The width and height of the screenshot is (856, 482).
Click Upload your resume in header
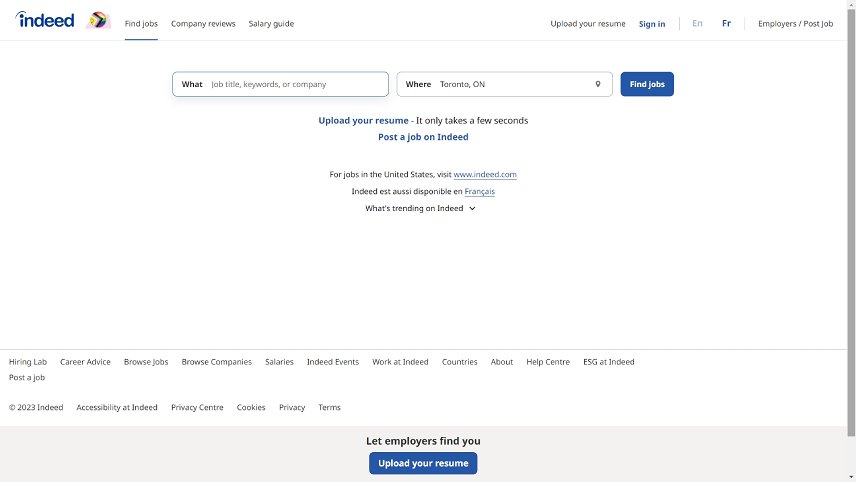[x=588, y=23]
